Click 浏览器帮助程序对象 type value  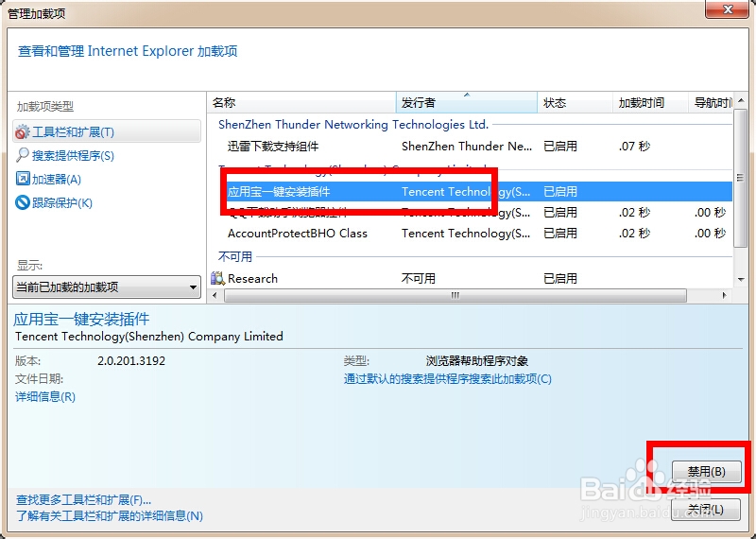pyautogui.click(x=477, y=361)
